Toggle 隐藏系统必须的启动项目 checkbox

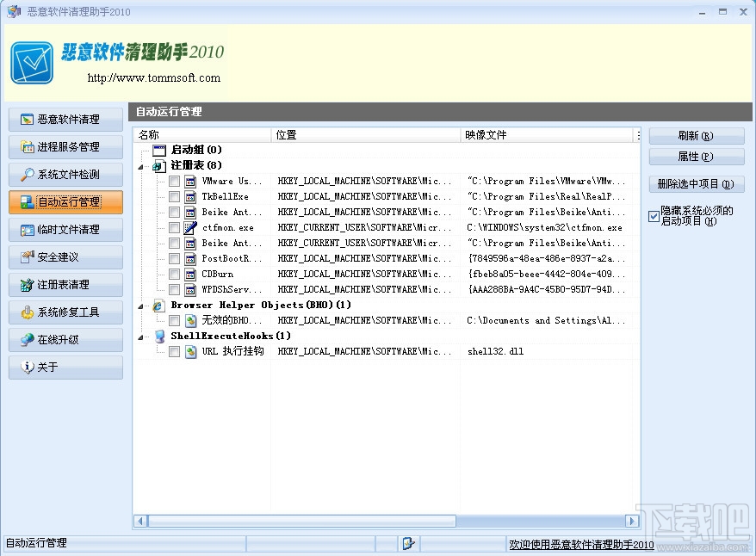[654, 216]
